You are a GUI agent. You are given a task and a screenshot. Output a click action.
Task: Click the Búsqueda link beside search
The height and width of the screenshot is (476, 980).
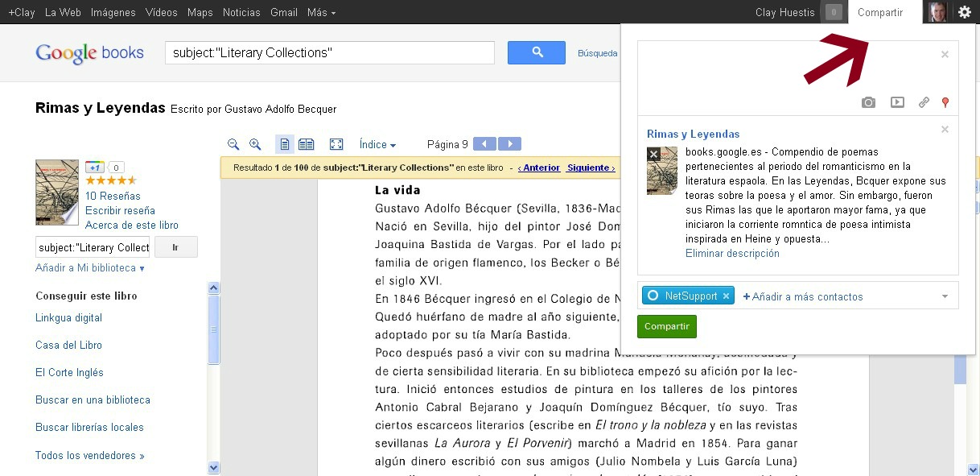pos(598,53)
